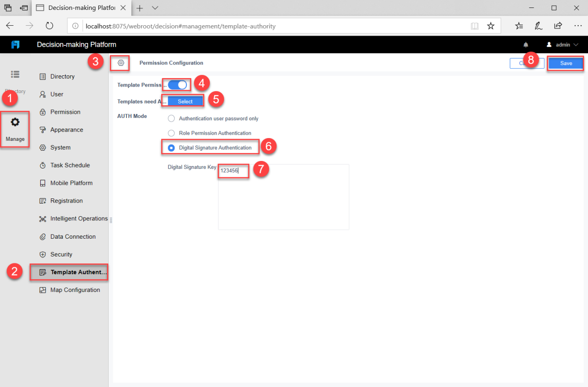This screenshot has height=387, width=588.
Task: Save the permission configuration
Action: point(566,63)
